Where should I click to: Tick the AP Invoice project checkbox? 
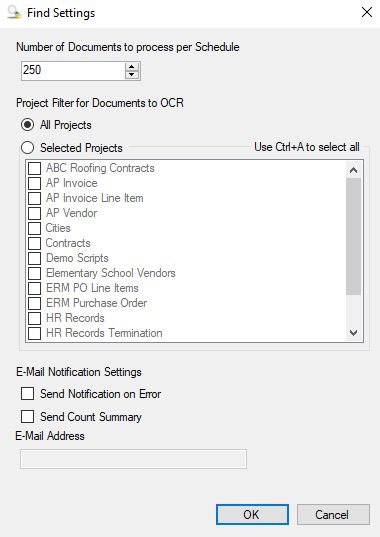(34, 183)
